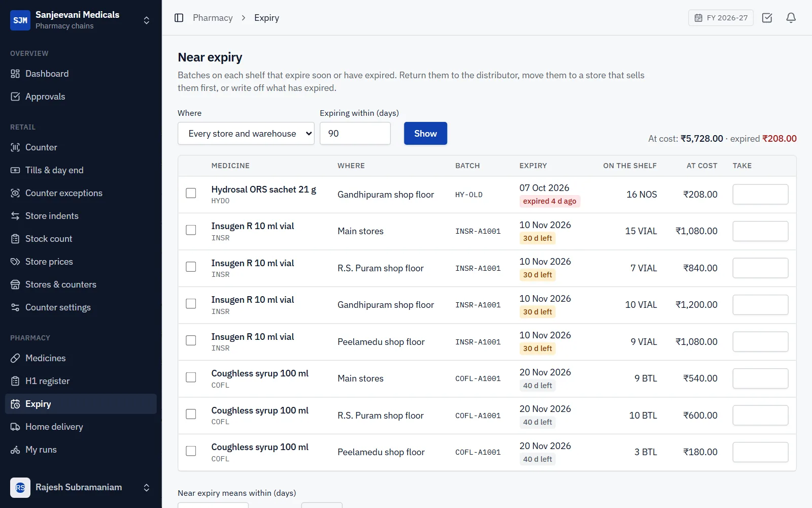Click the Expiry breadcrumb
Screen dimensions: 812x508
click(266, 18)
